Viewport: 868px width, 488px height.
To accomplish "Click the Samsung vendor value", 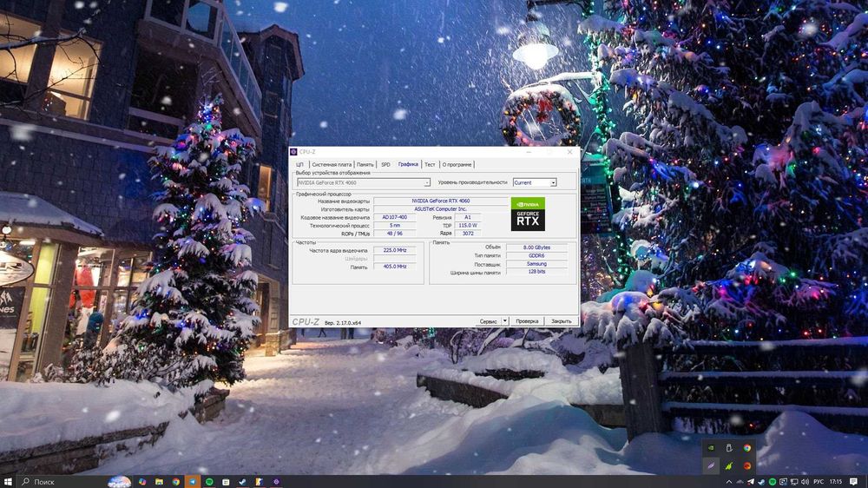I will click(536, 264).
